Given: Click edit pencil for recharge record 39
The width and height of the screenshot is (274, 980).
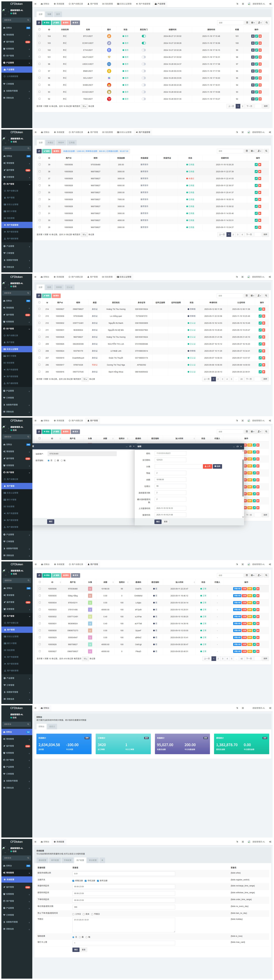Looking at the screenshot, I should (x=256, y=165).
